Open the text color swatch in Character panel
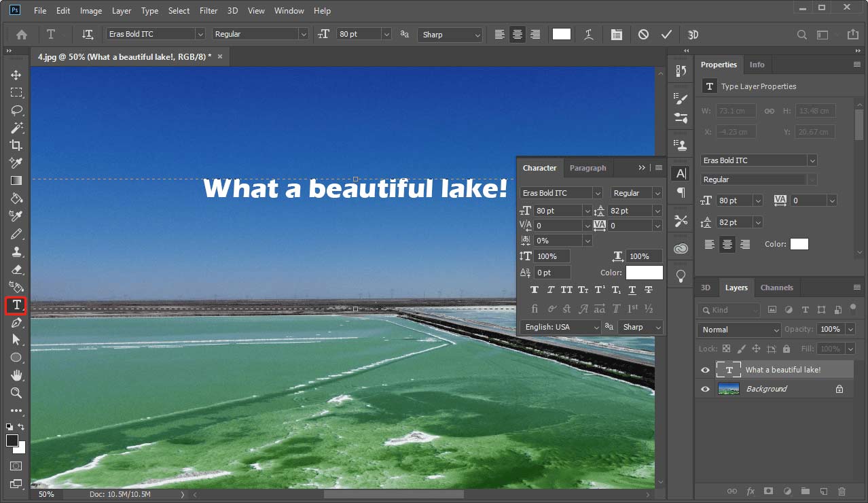Viewport: 868px width, 503px height. click(644, 272)
